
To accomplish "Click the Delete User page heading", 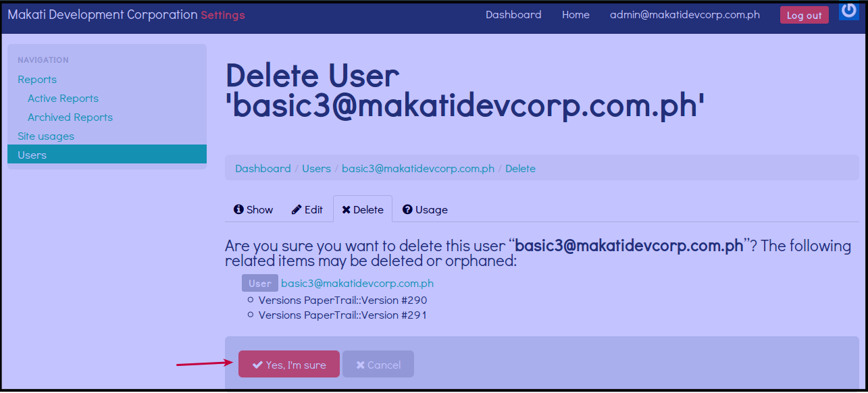I will tap(465, 91).
